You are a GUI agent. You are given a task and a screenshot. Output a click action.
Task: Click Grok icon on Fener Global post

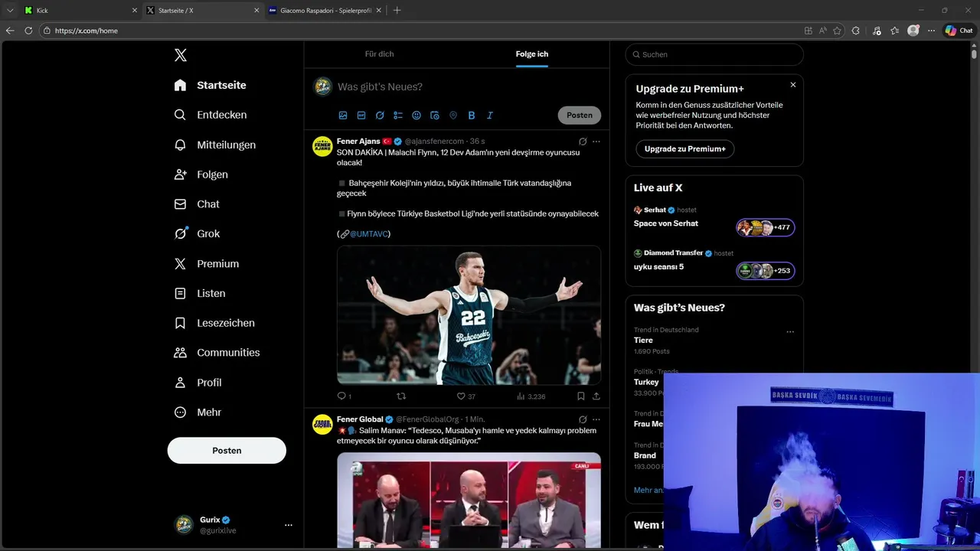coord(583,419)
